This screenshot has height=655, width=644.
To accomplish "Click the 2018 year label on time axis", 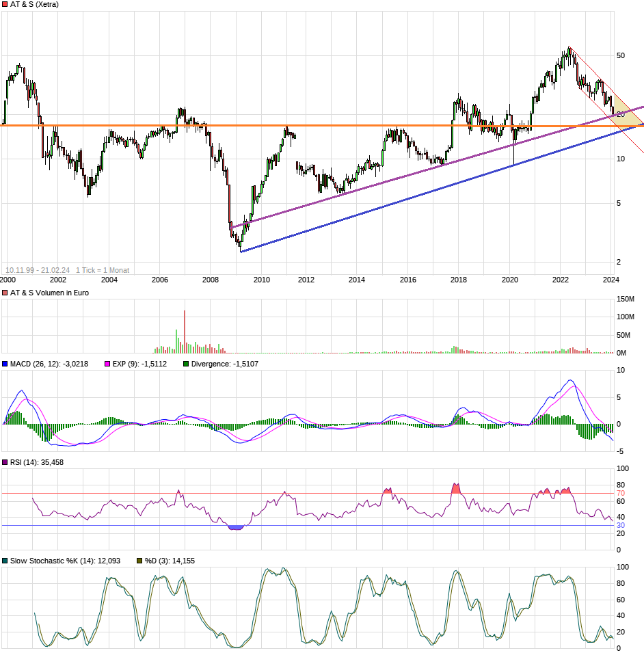I will (459, 280).
